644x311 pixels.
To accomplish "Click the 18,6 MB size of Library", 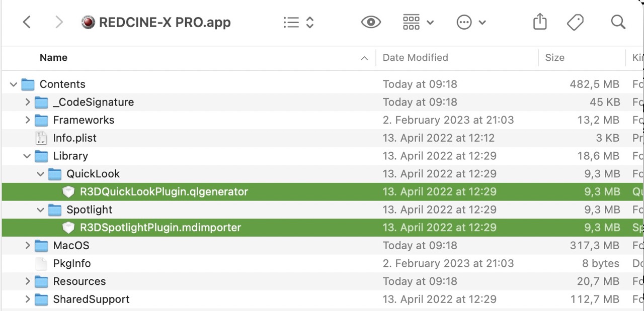I will (x=598, y=156).
